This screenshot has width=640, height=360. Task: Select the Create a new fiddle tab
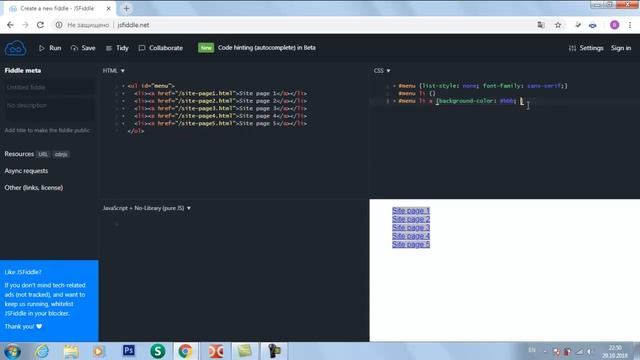point(57,8)
